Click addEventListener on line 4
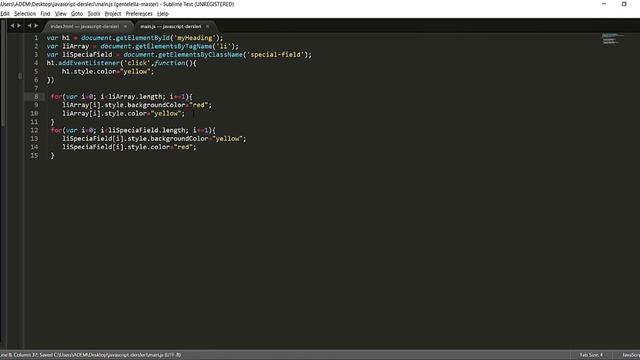The image size is (640, 360). click(89, 63)
